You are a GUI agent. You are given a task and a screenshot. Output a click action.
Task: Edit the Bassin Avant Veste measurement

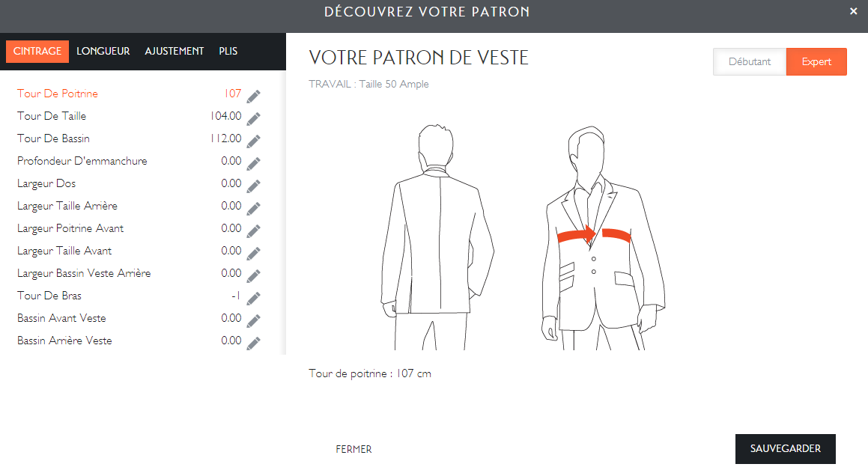click(253, 320)
